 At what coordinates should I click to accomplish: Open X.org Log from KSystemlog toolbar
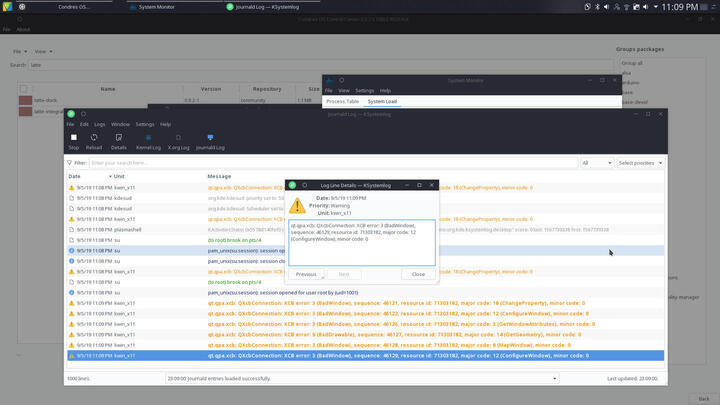coord(178,141)
